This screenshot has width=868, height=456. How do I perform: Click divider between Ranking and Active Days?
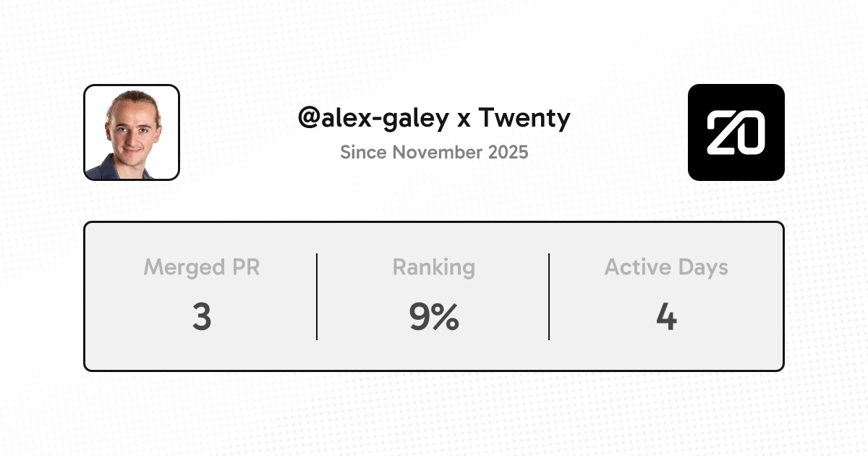pos(549,296)
